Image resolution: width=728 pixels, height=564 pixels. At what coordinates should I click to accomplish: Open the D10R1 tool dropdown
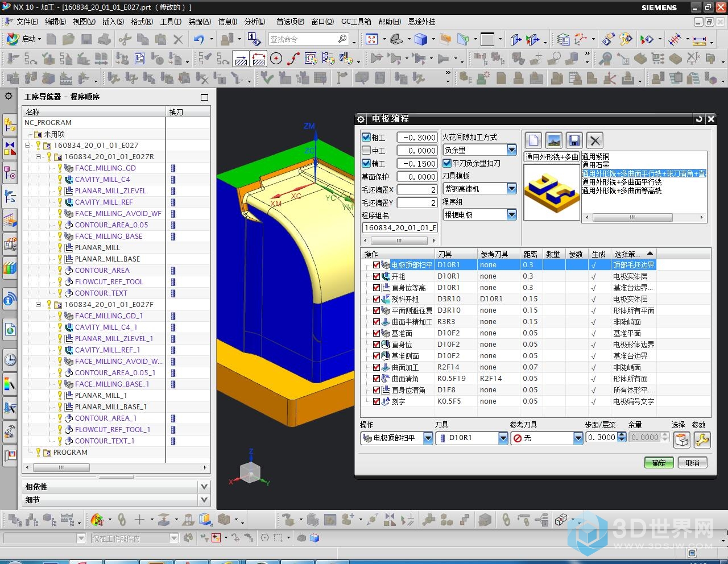tap(503, 438)
